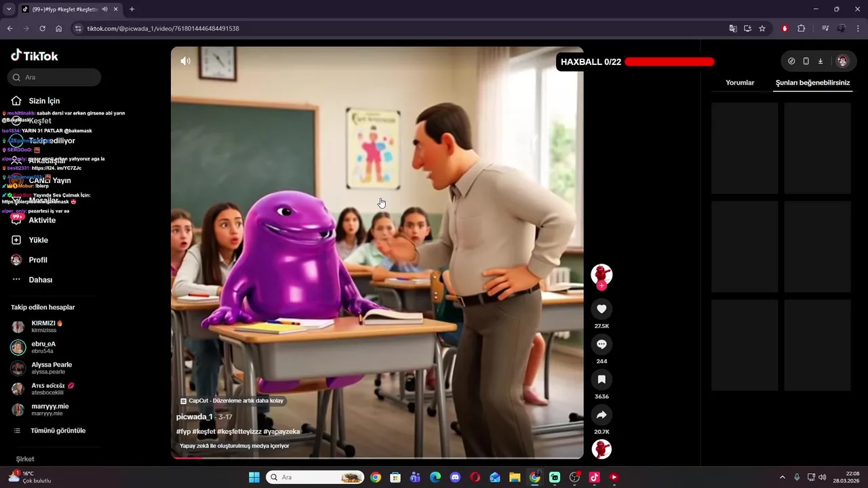Reload the page

tap(42, 28)
